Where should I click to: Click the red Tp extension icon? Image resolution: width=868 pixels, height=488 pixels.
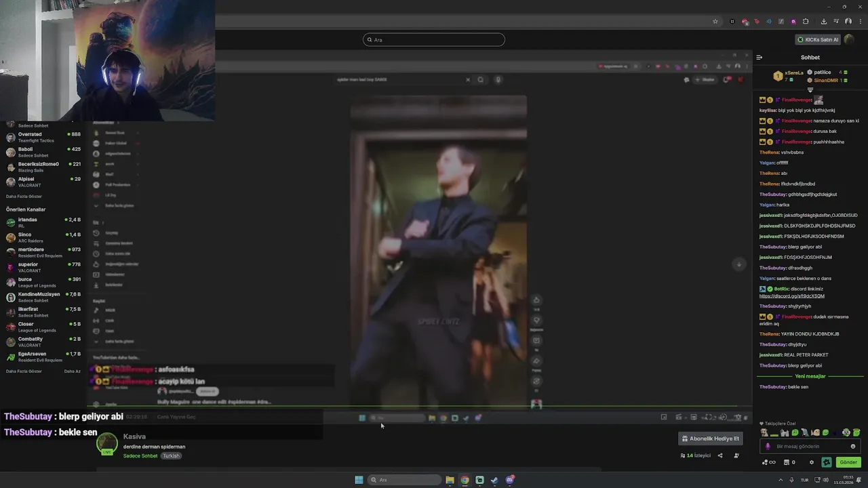(x=757, y=22)
